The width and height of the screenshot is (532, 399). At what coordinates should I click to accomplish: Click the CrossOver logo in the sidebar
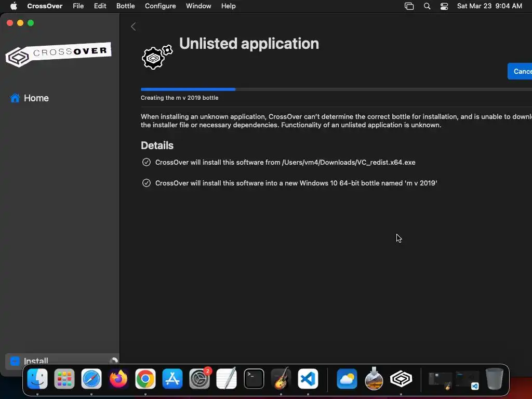58,54
